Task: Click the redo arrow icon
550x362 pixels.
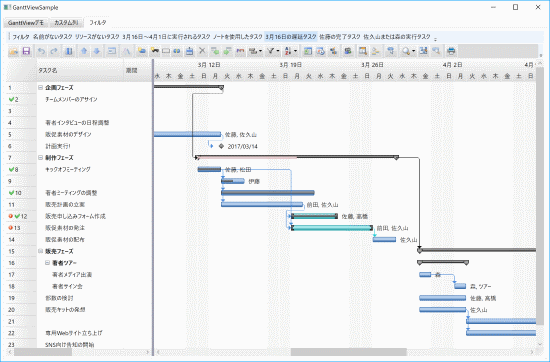Action: (x=54, y=51)
